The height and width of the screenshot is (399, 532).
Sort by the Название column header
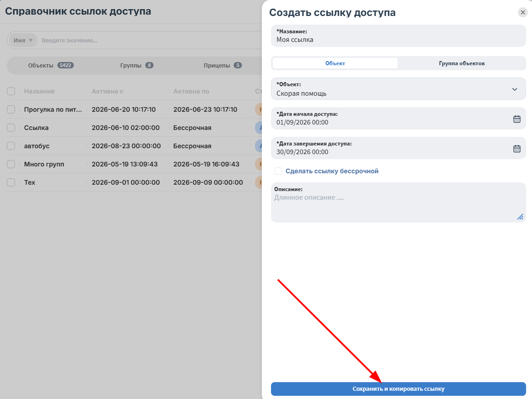(39, 91)
